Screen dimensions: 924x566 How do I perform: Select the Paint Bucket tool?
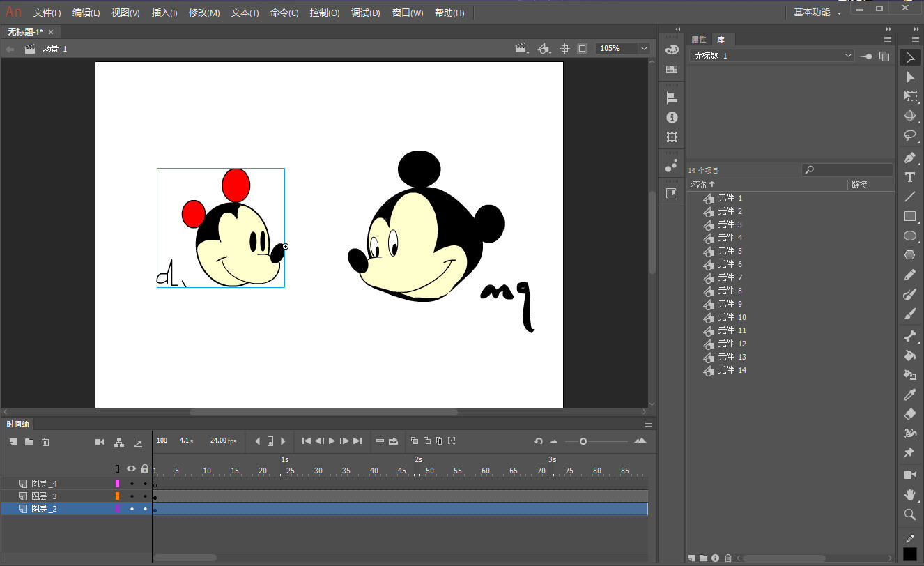[910, 355]
